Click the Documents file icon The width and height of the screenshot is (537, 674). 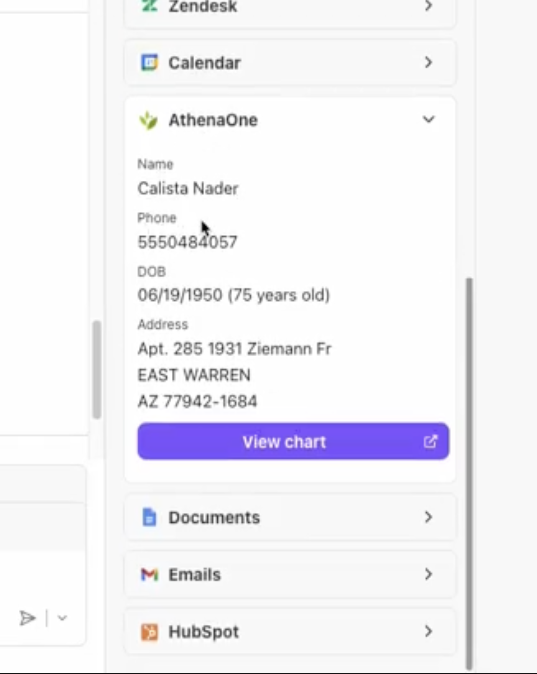point(149,517)
